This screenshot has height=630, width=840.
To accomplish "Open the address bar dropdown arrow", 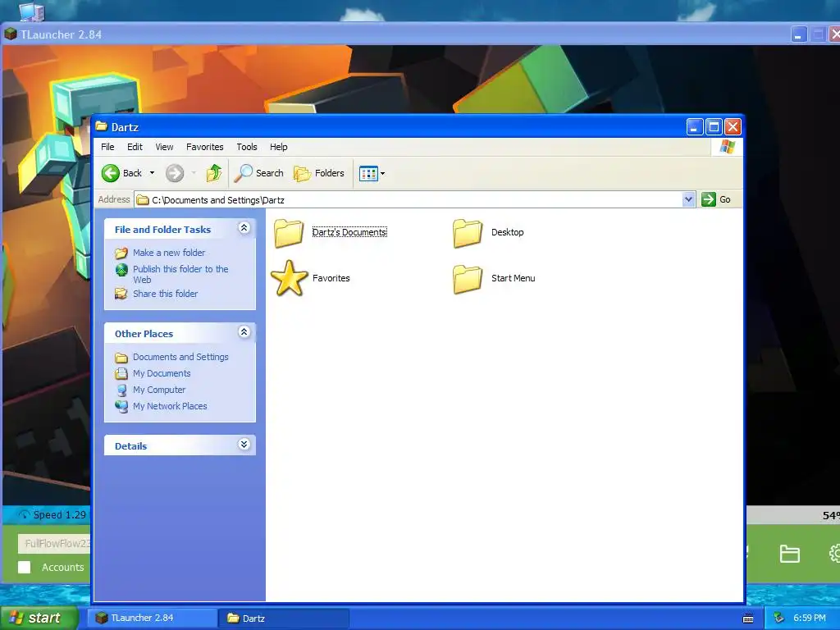I will point(688,199).
